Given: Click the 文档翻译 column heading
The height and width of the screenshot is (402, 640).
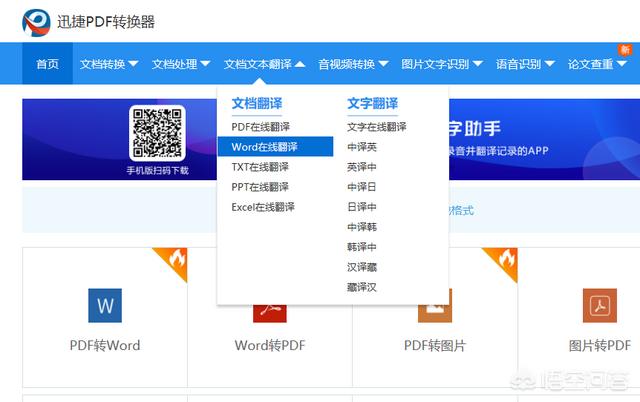Looking at the screenshot, I should coord(257,104).
